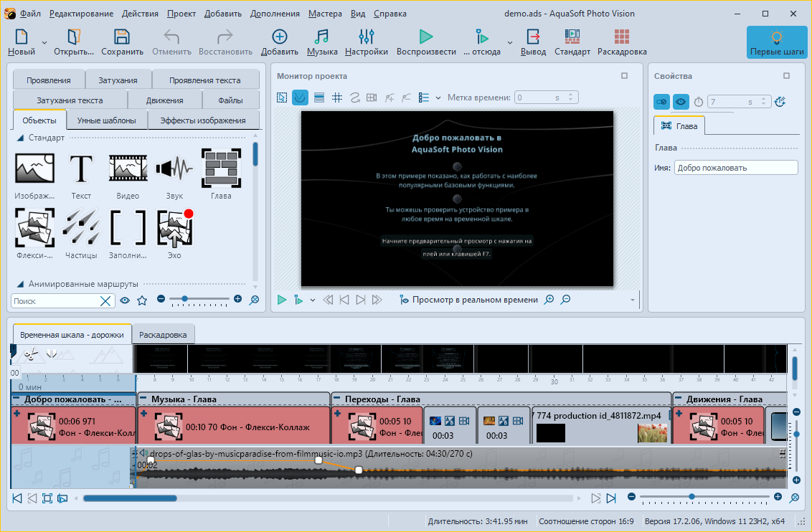
Task: Click the favorites star icon in the toolbox
Action: [142, 300]
